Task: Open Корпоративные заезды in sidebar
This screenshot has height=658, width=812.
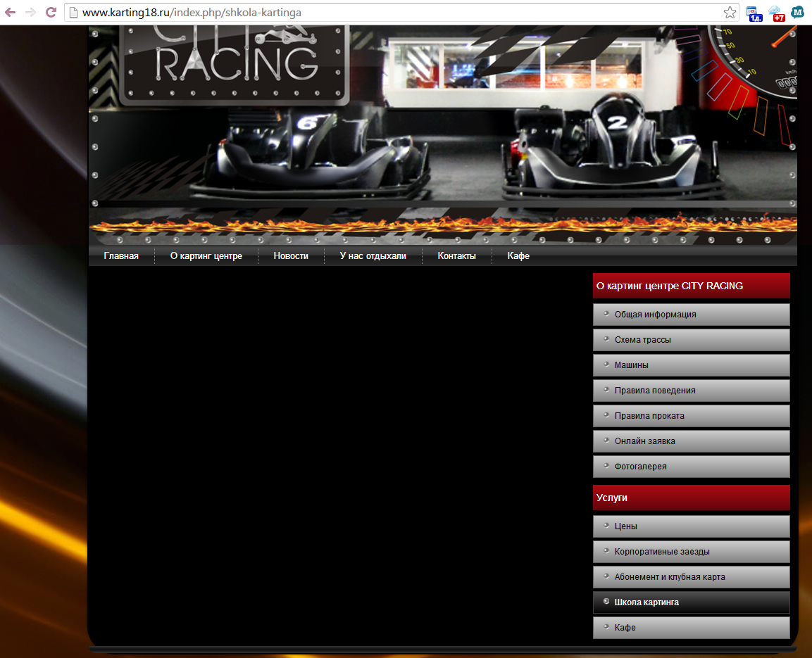Action: pyautogui.click(x=692, y=552)
